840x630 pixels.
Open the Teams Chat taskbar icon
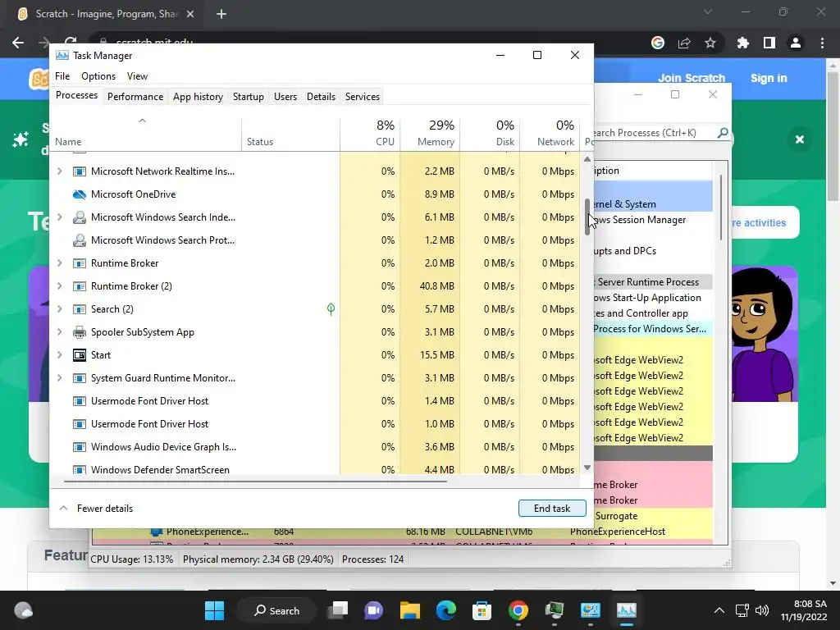point(374,610)
